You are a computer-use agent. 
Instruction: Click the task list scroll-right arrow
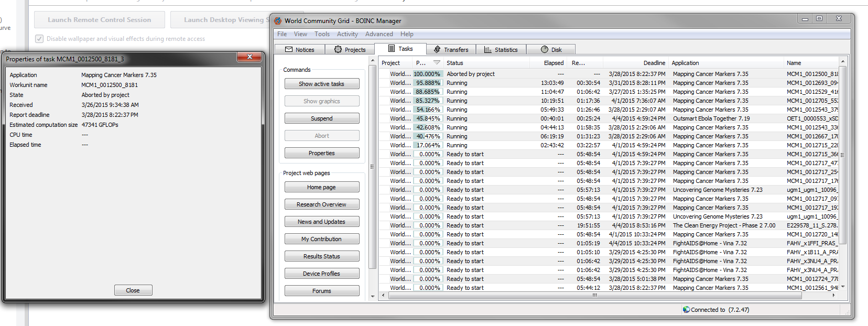point(833,296)
